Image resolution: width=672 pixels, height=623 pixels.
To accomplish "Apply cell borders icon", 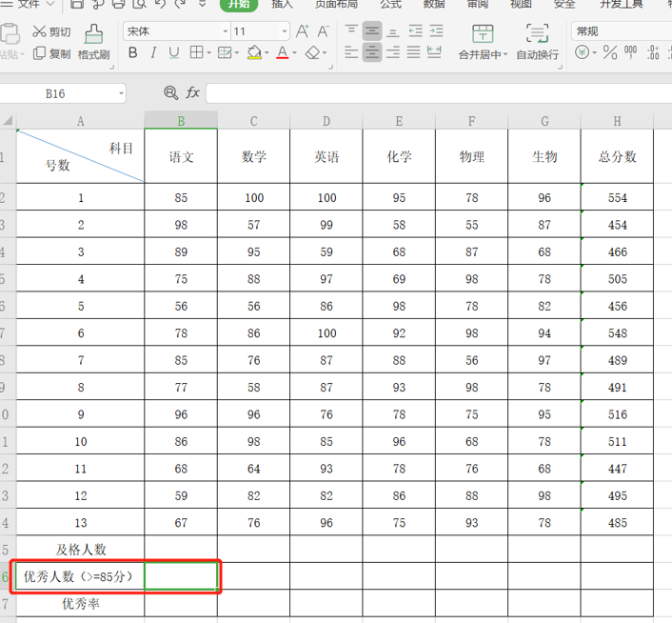I will pos(196,52).
